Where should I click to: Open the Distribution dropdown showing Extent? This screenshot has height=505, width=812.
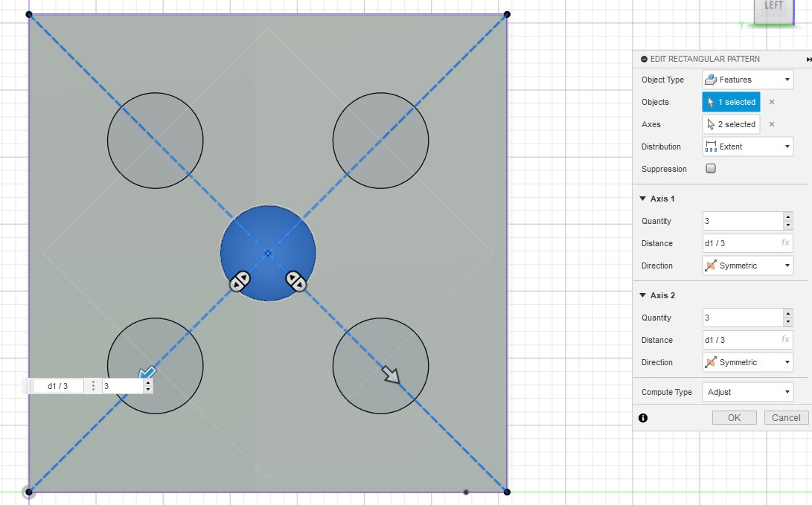point(747,147)
